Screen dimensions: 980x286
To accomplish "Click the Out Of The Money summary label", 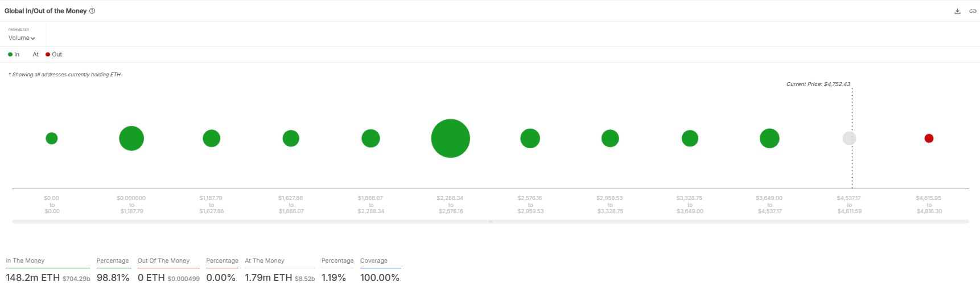I will pyautogui.click(x=163, y=261).
